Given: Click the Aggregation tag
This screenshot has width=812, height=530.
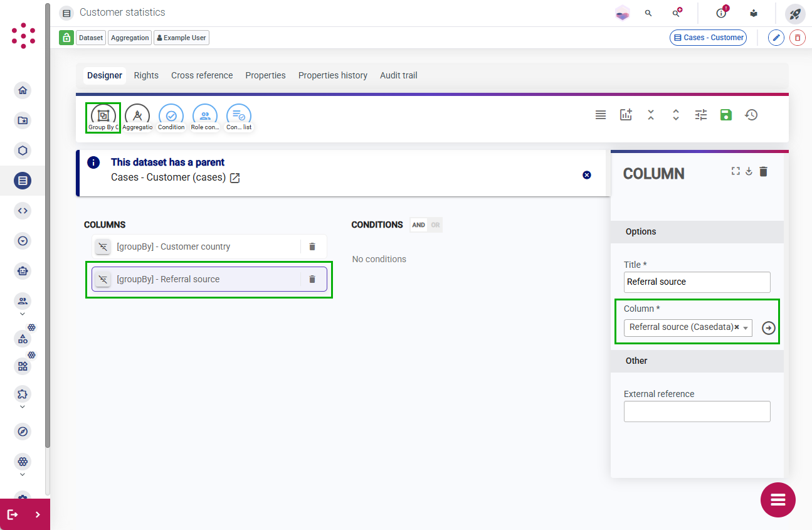Looking at the screenshot, I should point(130,38).
